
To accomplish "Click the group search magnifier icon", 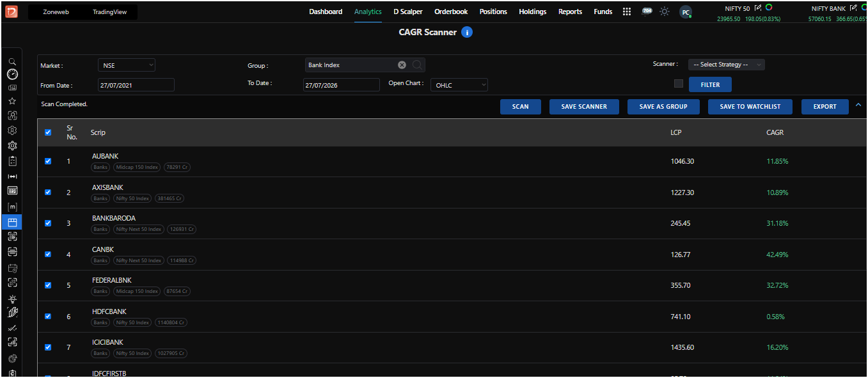I will click(x=416, y=65).
